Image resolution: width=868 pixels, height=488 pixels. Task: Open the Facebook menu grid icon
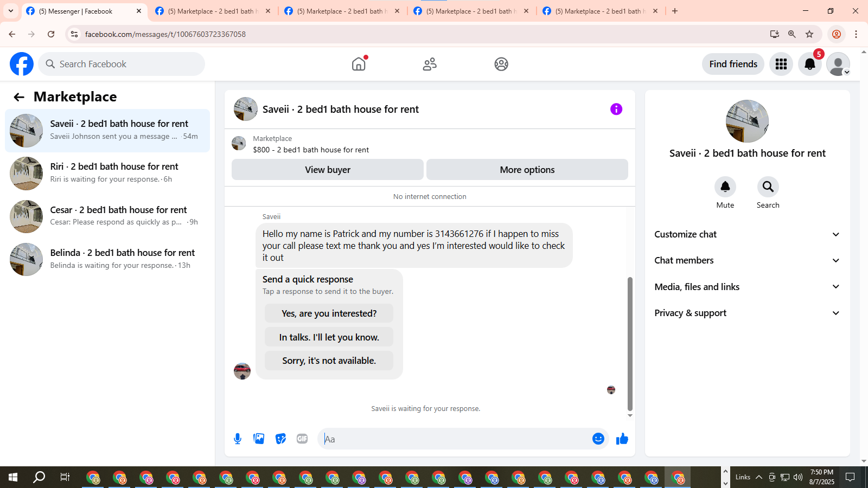pyautogui.click(x=781, y=64)
